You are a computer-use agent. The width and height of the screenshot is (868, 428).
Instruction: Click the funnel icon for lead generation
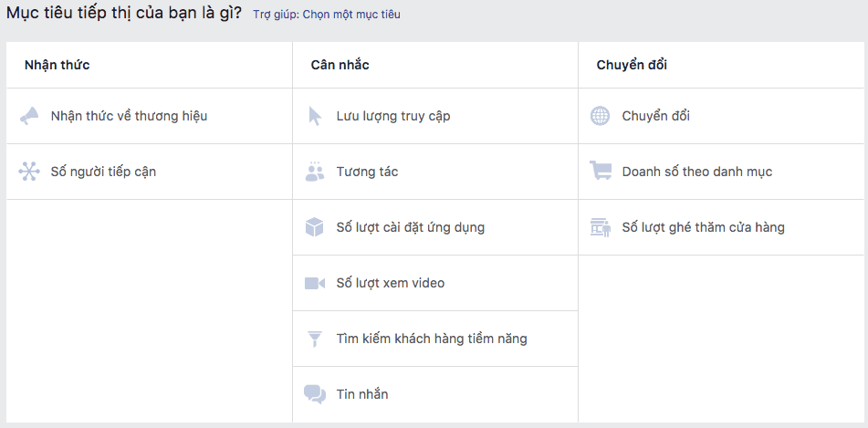coord(315,339)
